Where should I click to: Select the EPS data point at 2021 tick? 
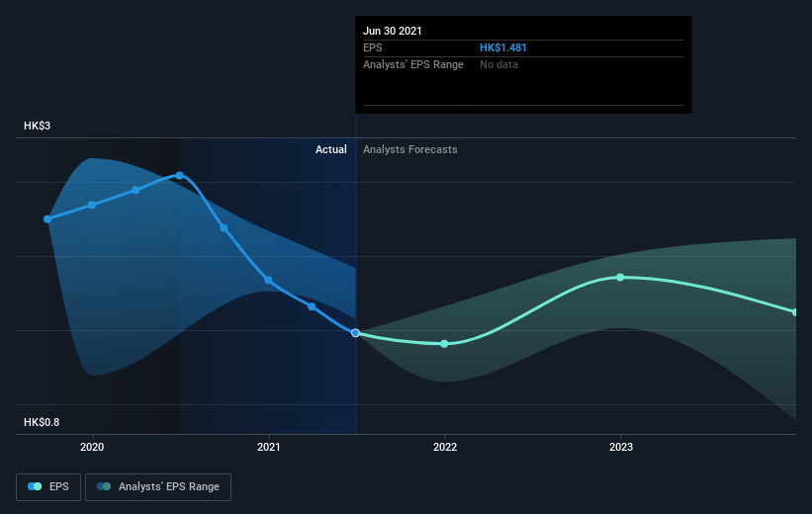point(268,280)
